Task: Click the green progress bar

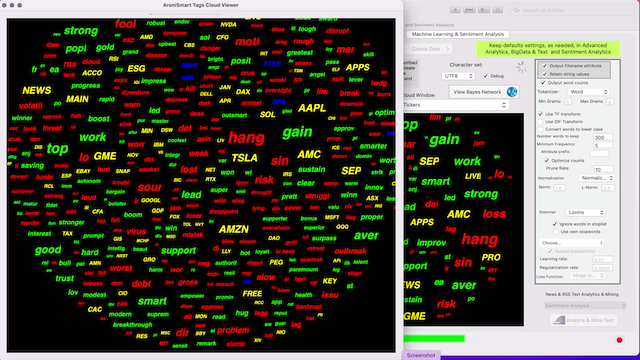Action: [x=434, y=338]
